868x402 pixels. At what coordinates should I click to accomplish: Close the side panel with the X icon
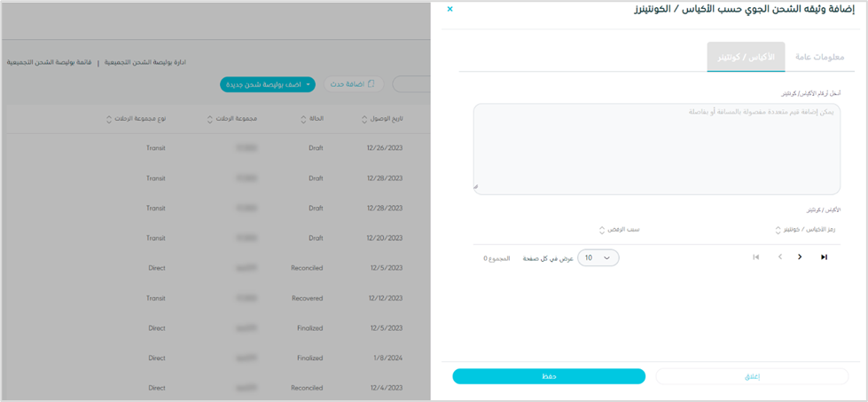coord(450,9)
